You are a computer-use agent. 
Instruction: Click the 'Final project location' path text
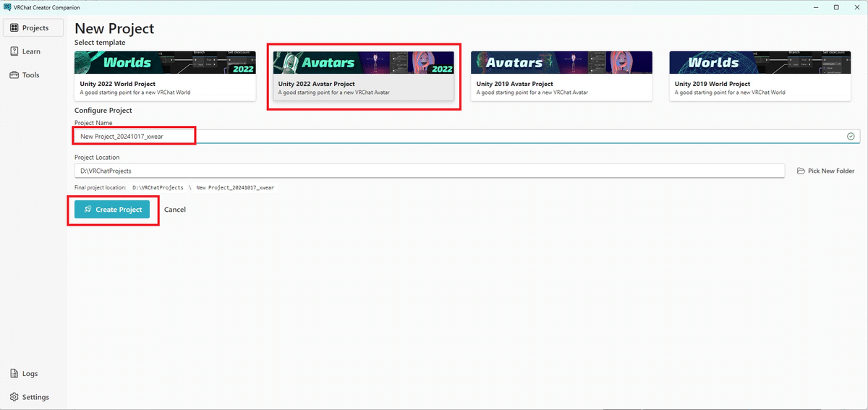click(203, 187)
